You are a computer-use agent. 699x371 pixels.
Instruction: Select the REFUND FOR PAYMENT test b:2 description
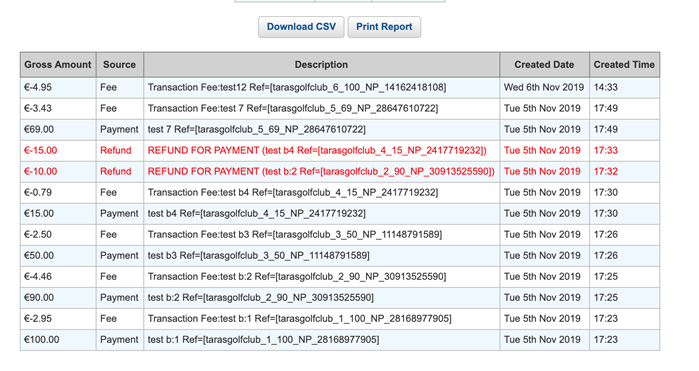pyautogui.click(x=321, y=171)
